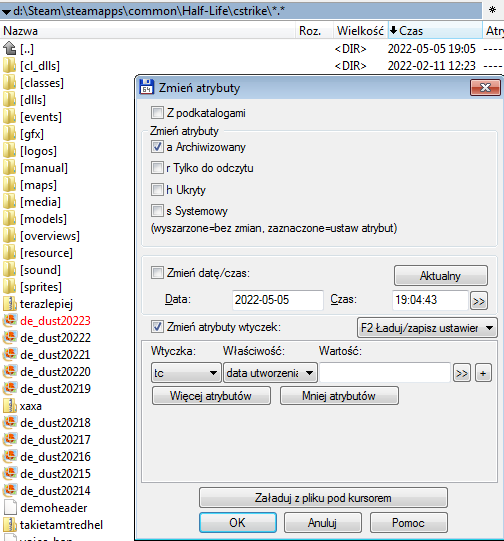Screen dimensions: 504x541
Task: Open the path bar directory history arrow
Action: click(x=6, y=11)
